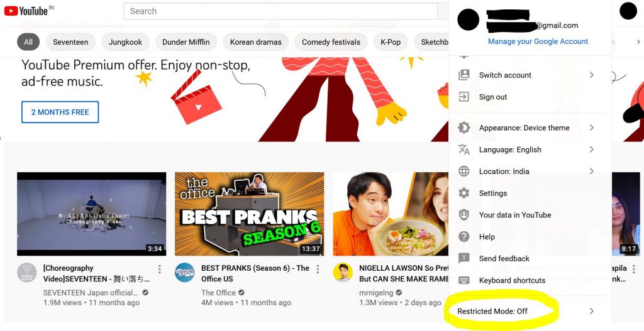Click the Appearance theme icon
The width and height of the screenshot is (644, 331).
click(464, 128)
